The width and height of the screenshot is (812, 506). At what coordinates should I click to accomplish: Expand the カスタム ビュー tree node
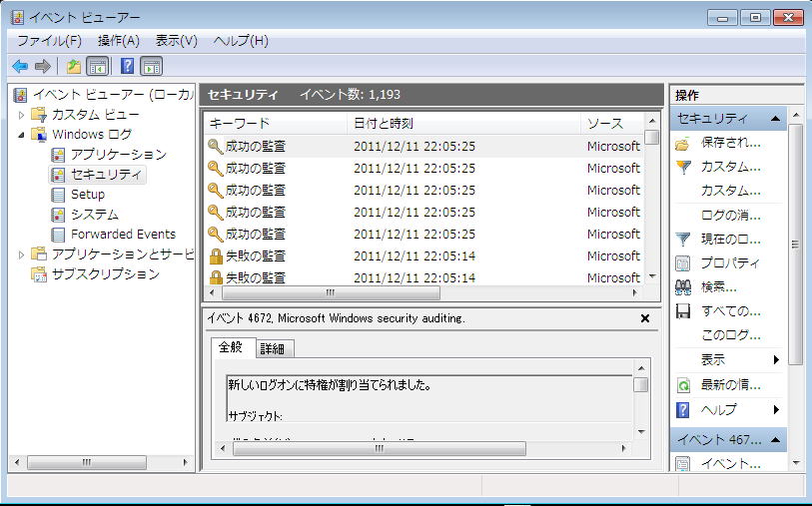[x=21, y=115]
